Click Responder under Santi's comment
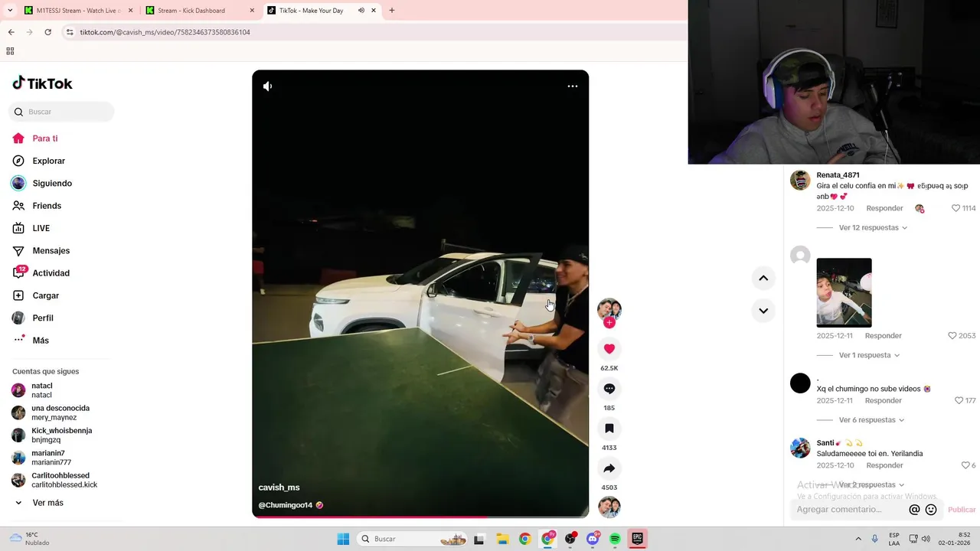 click(x=884, y=465)
